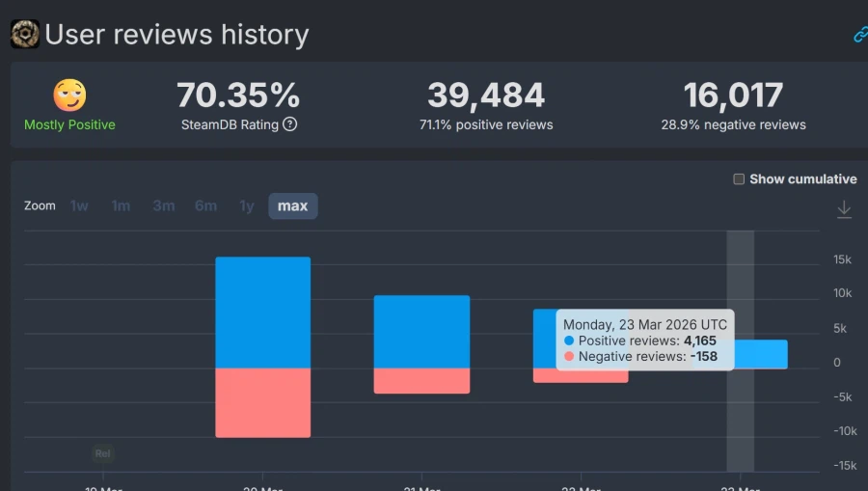The image size is (868, 491).
Task: Click the Rel release marker on the chart
Action: (x=103, y=453)
